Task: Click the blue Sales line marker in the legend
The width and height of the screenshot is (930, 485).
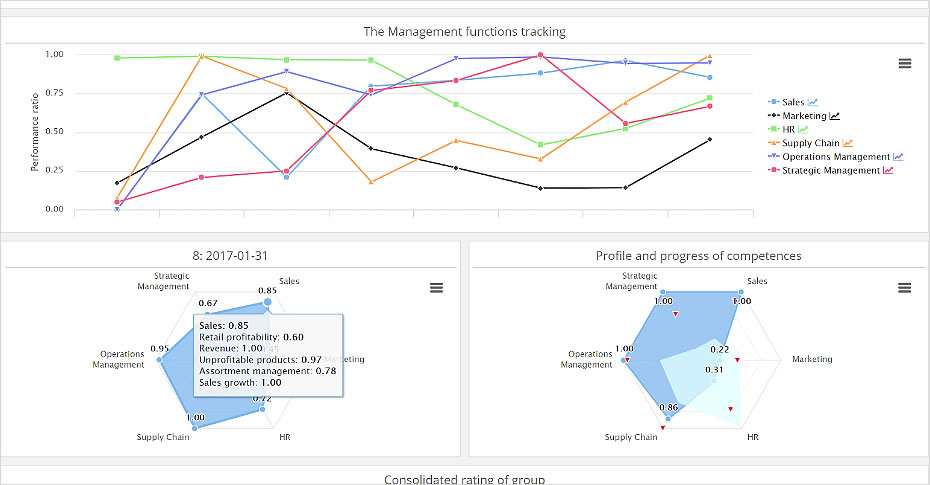Action: [773, 102]
